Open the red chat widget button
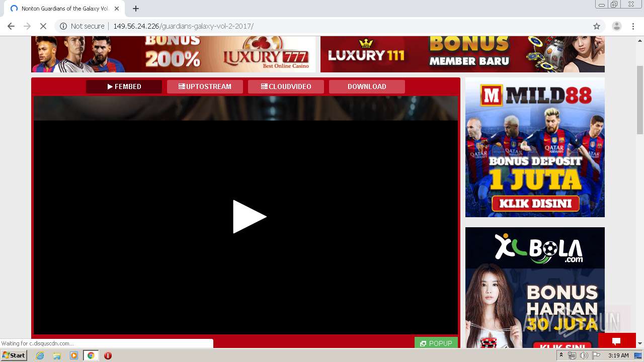 tap(617, 341)
